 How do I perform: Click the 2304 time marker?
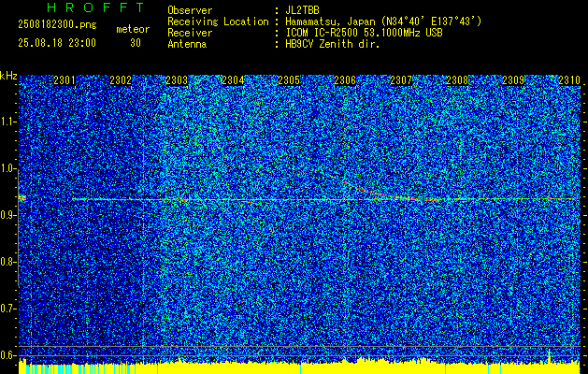(233, 80)
